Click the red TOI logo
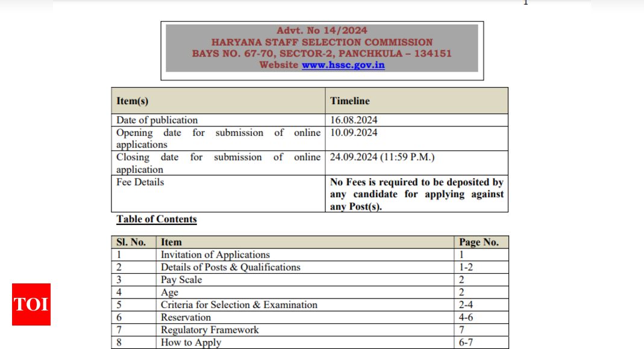The width and height of the screenshot is (644, 349). pos(31,304)
